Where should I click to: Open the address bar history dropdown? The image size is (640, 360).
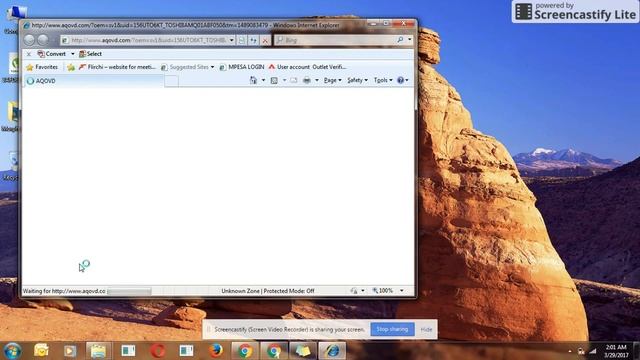point(231,40)
